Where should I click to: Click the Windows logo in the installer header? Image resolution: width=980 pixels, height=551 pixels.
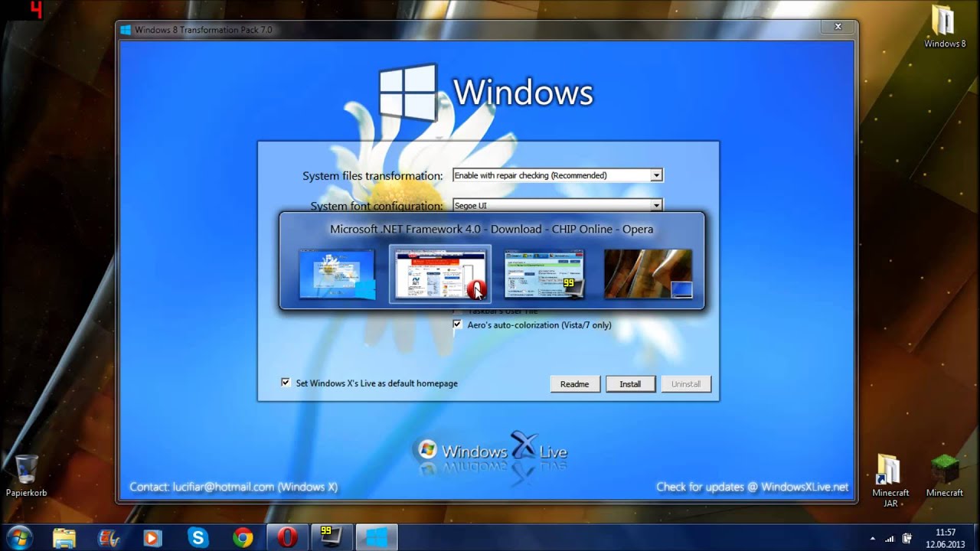(x=408, y=92)
